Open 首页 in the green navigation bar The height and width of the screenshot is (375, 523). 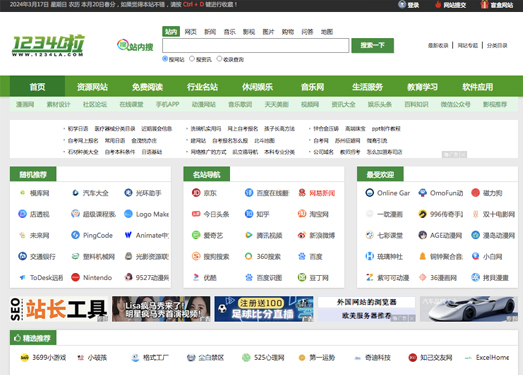37,87
